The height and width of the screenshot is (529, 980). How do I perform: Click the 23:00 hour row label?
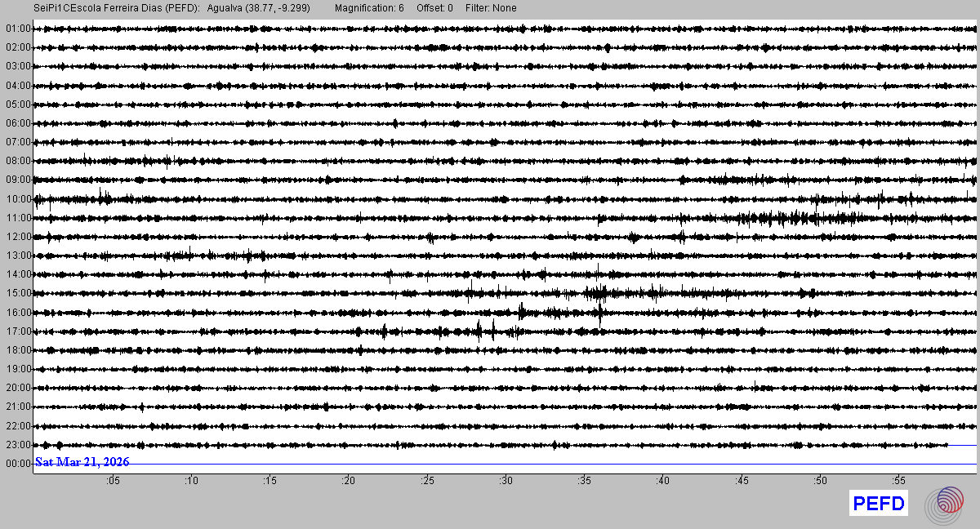click(x=17, y=445)
